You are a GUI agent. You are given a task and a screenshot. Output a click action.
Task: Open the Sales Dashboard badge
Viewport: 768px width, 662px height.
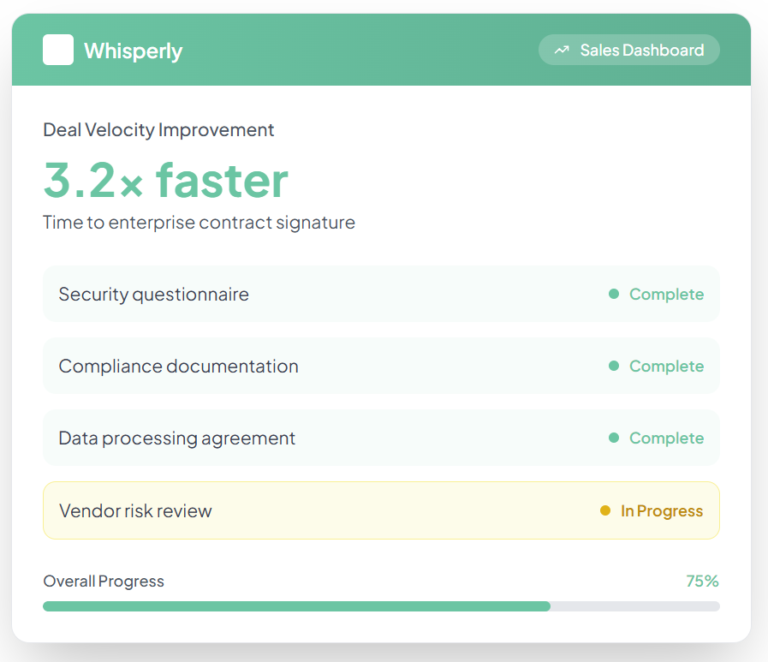(x=629, y=50)
